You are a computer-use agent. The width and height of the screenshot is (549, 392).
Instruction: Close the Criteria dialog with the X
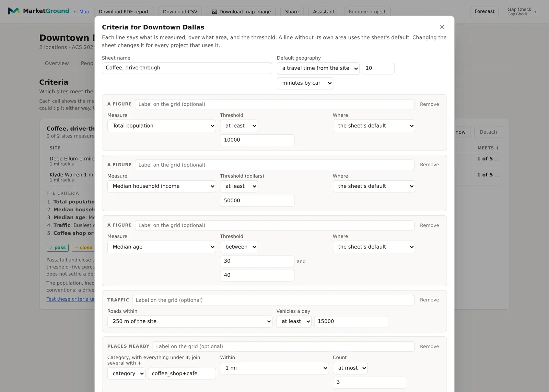tap(442, 27)
